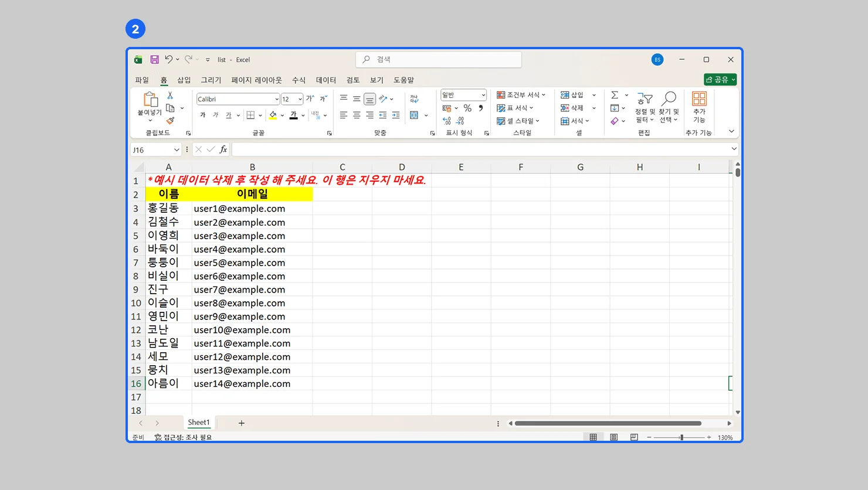
Task: Select the Format Painter brush icon
Action: click(170, 121)
